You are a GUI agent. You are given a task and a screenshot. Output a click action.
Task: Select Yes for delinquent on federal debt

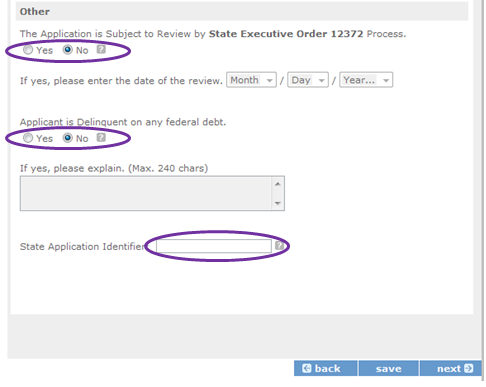tap(28, 138)
